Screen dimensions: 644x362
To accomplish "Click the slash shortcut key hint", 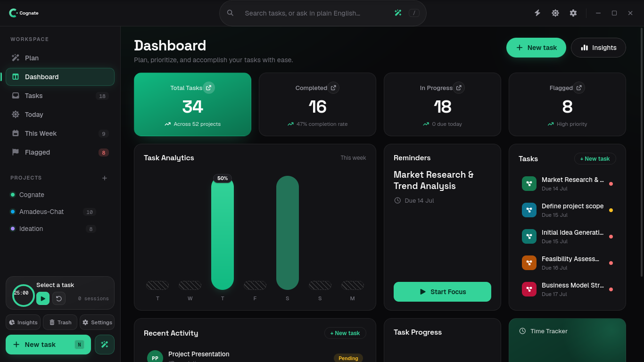I will tap(414, 13).
